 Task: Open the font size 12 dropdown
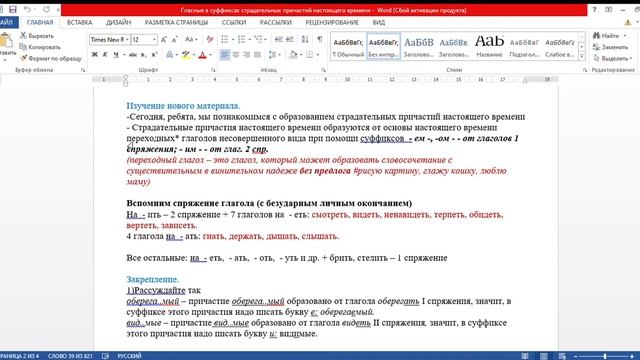tap(154, 40)
